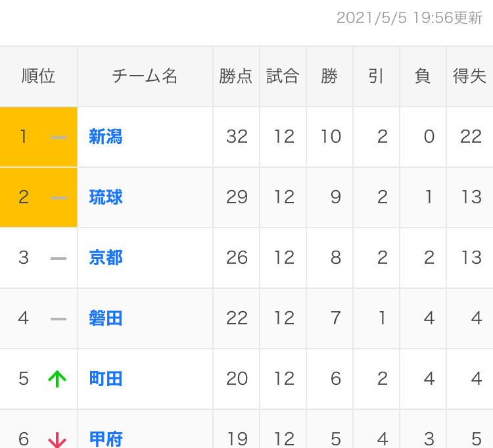Click the dash indicator beside rank 4
The height and width of the screenshot is (448, 493).
coord(59,319)
